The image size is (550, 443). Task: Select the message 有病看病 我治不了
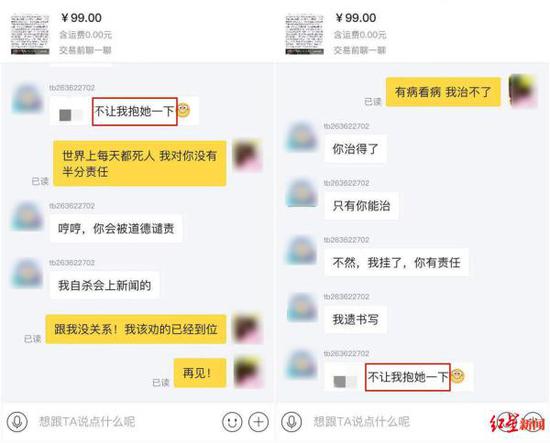443,92
